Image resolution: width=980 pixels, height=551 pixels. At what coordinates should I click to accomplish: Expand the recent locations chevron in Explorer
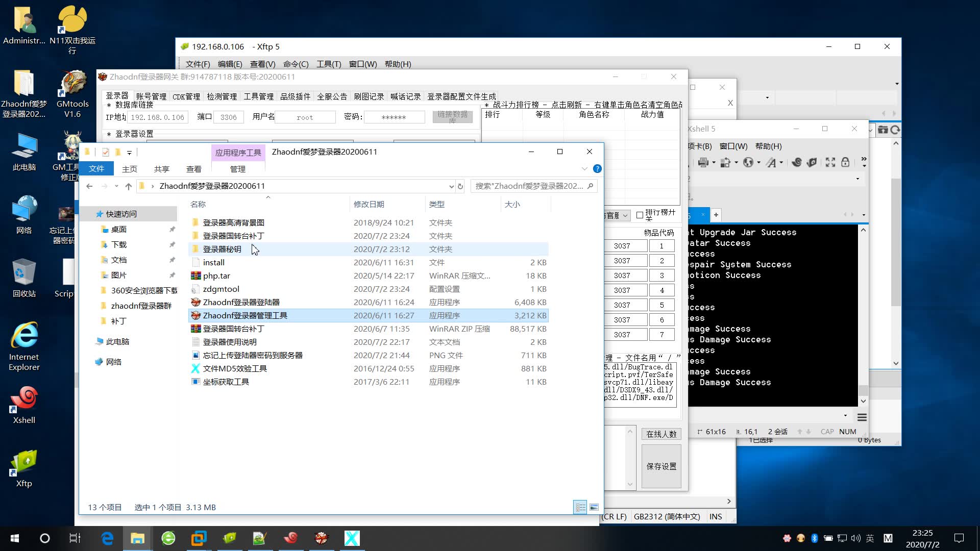pyautogui.click(x=116, y=186)
